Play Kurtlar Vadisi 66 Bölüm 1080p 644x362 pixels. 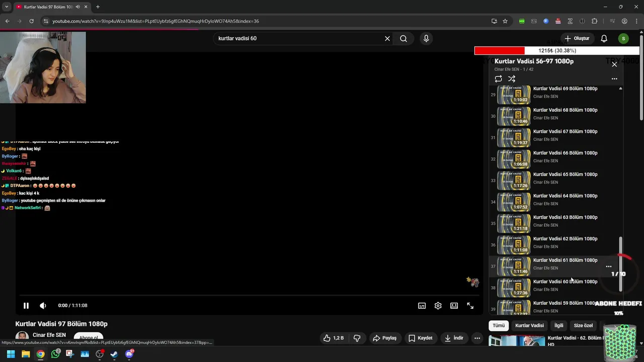(565, 153)
